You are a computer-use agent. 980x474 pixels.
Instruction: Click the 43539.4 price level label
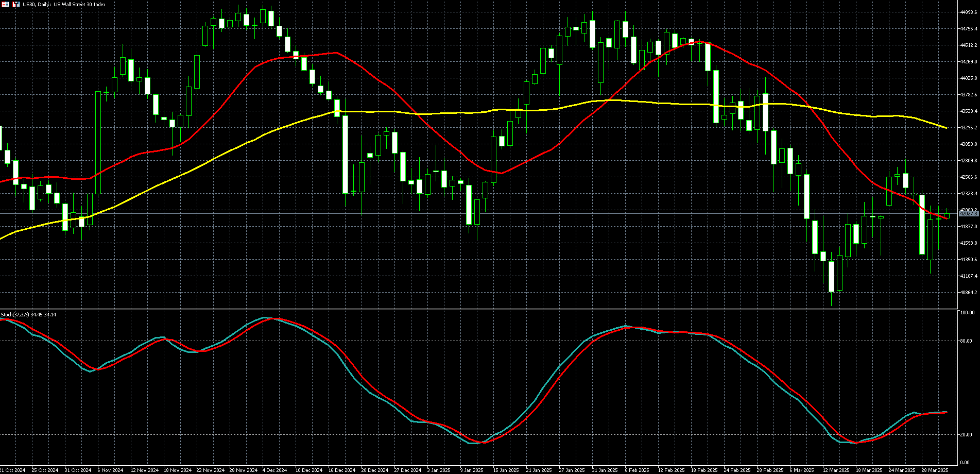tap(969, 111)
